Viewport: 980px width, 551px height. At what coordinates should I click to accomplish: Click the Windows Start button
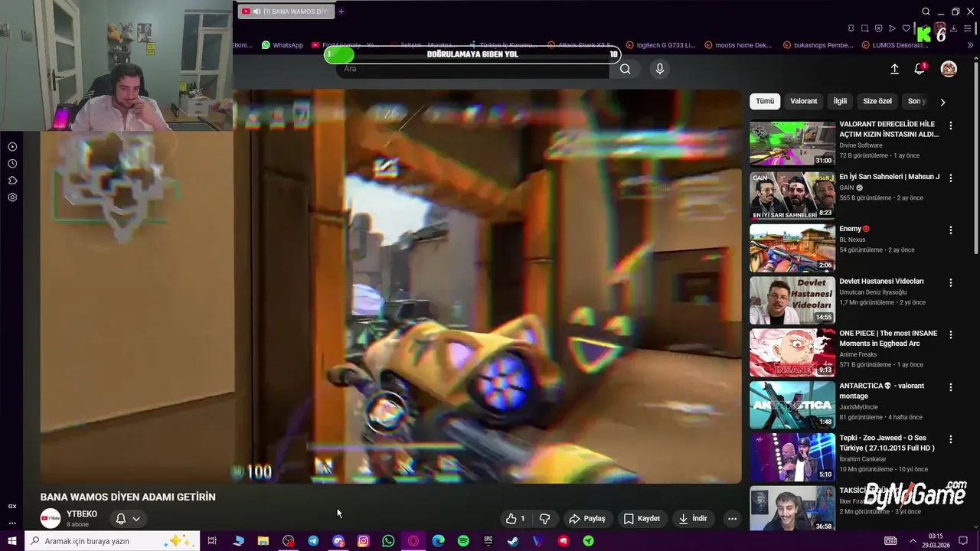click(12, 541)
